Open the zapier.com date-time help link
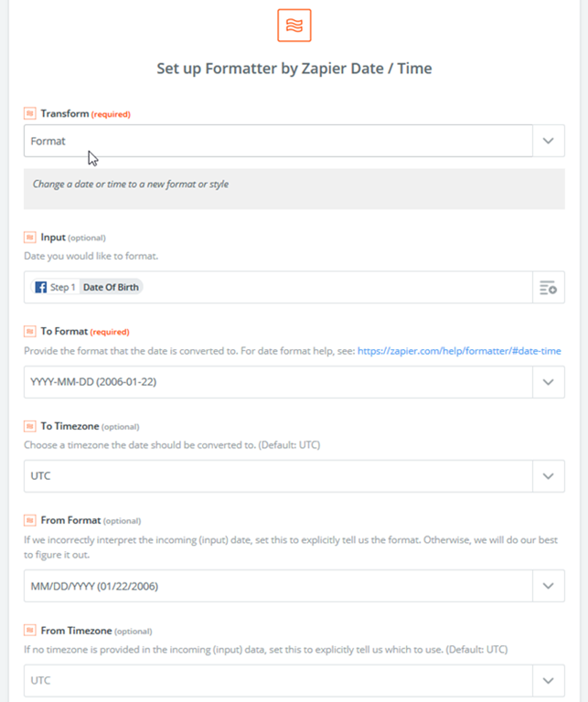Viewport: 588px width, 702px height. coord(459,351)
